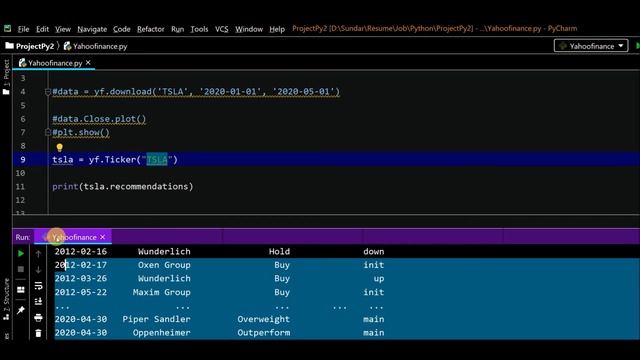Screen dimensions: 640x360
Task: Open the View menu
Action: click(x=63, y=29)
